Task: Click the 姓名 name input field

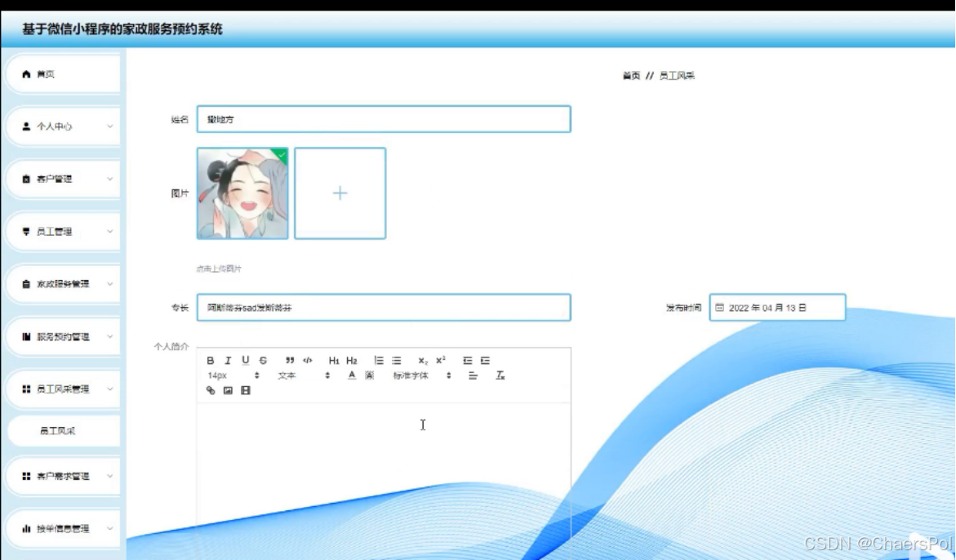Action: point(384,119)
